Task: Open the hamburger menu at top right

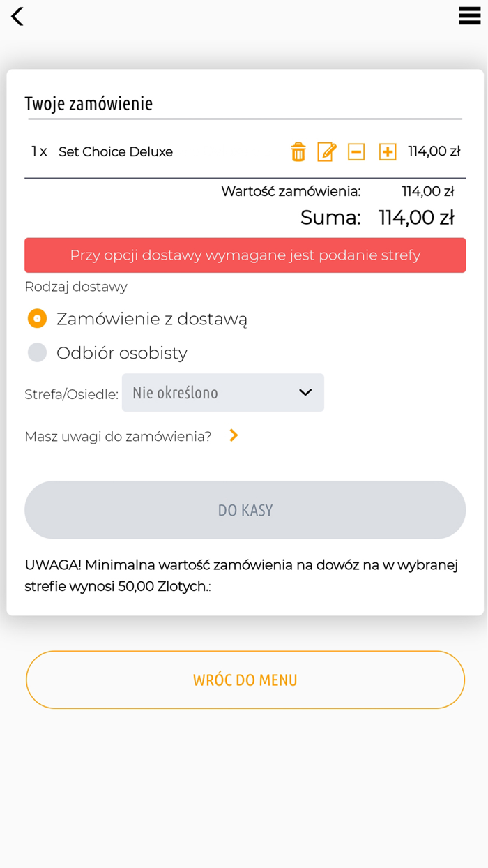Action: tap(469, 16)
